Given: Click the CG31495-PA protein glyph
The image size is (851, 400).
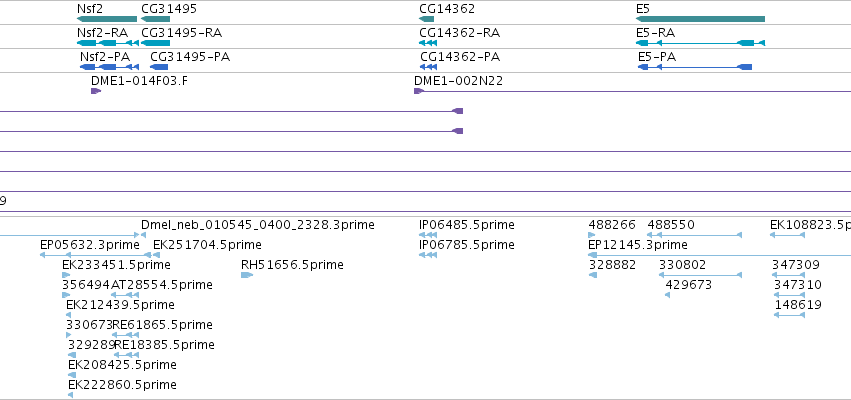Looking at the screenshot, I should coord(159,67).
